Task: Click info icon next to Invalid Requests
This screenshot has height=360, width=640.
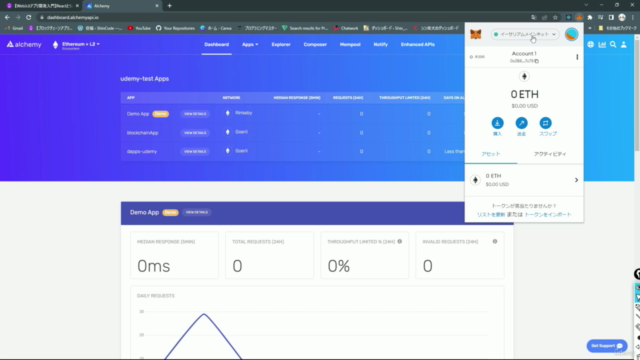Action: coord(495,241)
